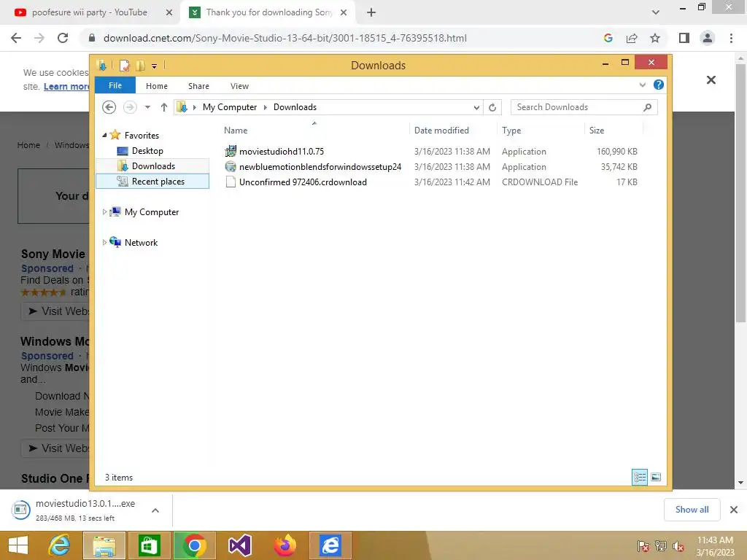Expand Network in navigation pane
The width and height of the screenshot is (747, 560).
(104, 242)
